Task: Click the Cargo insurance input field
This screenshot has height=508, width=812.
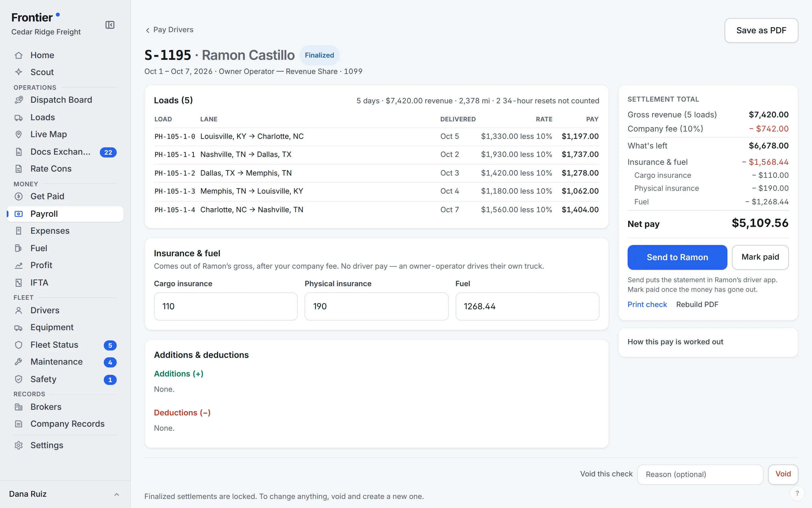Action: click(x=226, y=306)
